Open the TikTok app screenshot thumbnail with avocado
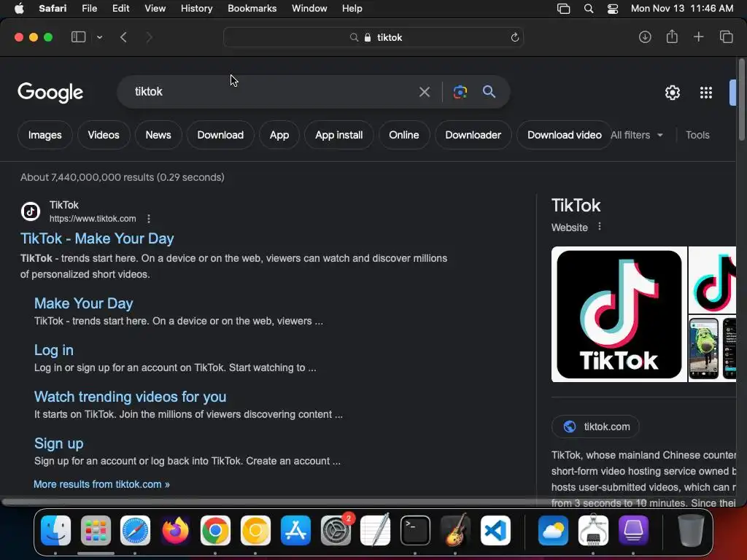The image size is (747, 560). tap(704, 349)
